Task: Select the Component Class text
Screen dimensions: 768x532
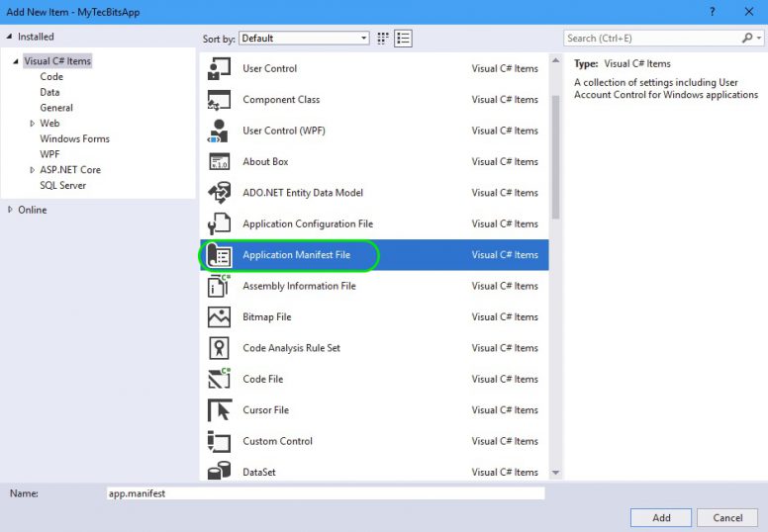Action: (281, 99)
